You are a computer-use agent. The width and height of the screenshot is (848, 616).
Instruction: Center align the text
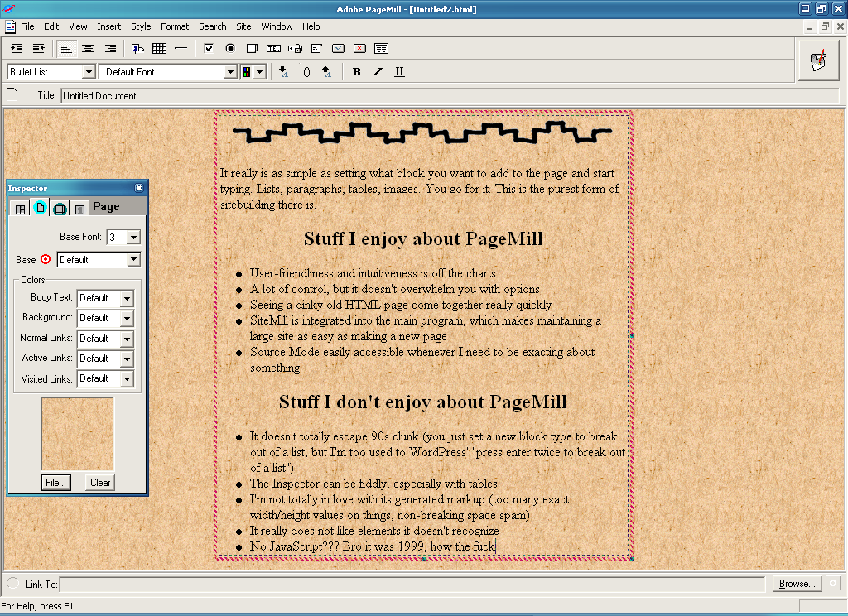88,49
